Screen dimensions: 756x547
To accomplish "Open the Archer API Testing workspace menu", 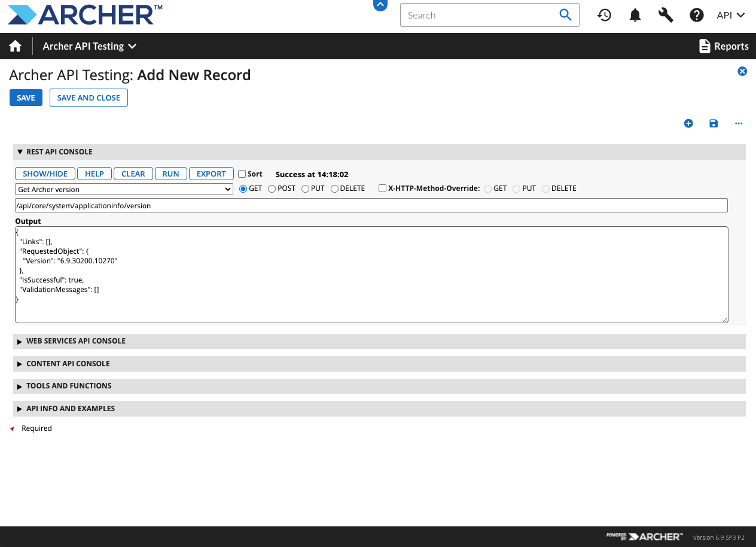I will click(89, 45).
